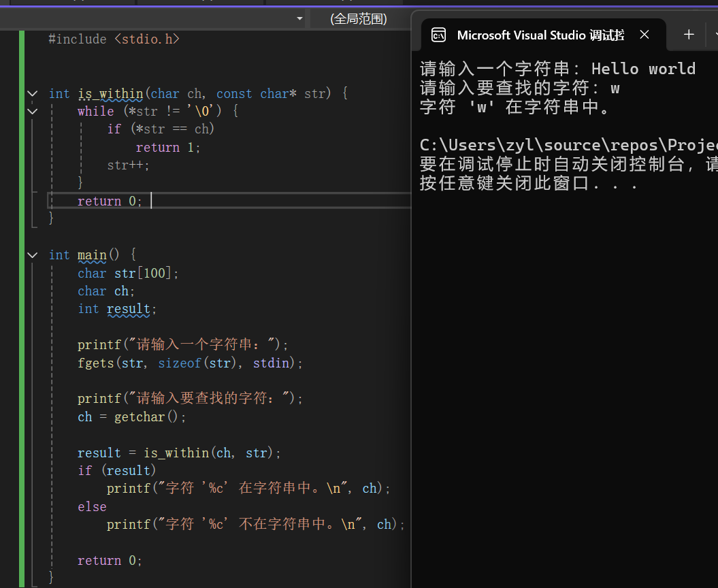Click the main function name
This screenshot has width=718, height=588.
tap(92, 255)
